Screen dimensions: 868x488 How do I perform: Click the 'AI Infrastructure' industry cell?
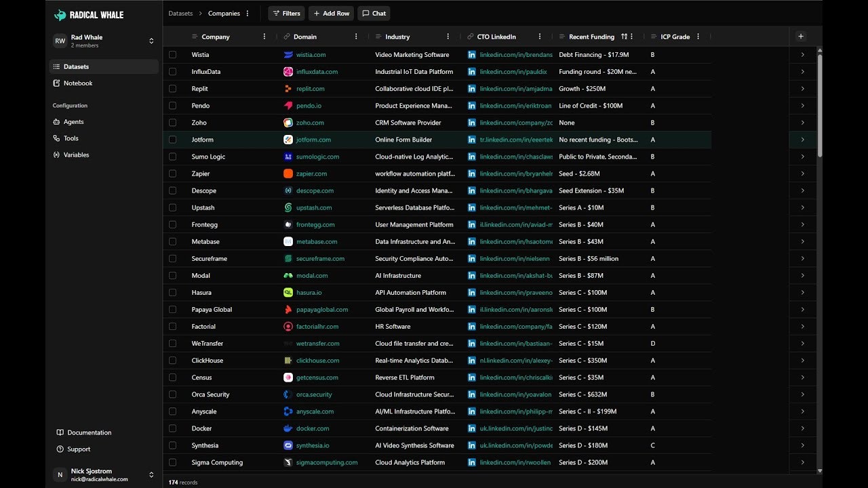(x=414, y=276)
